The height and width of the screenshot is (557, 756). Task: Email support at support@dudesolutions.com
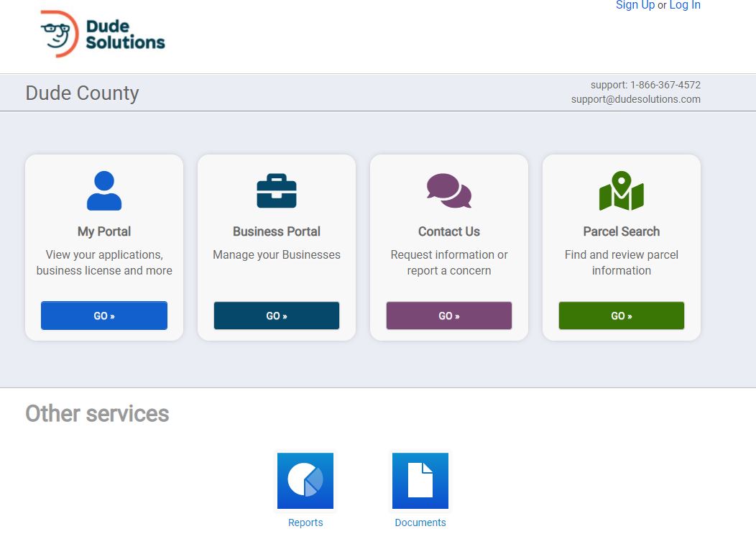pyautogui.click(x=636, y=99)
